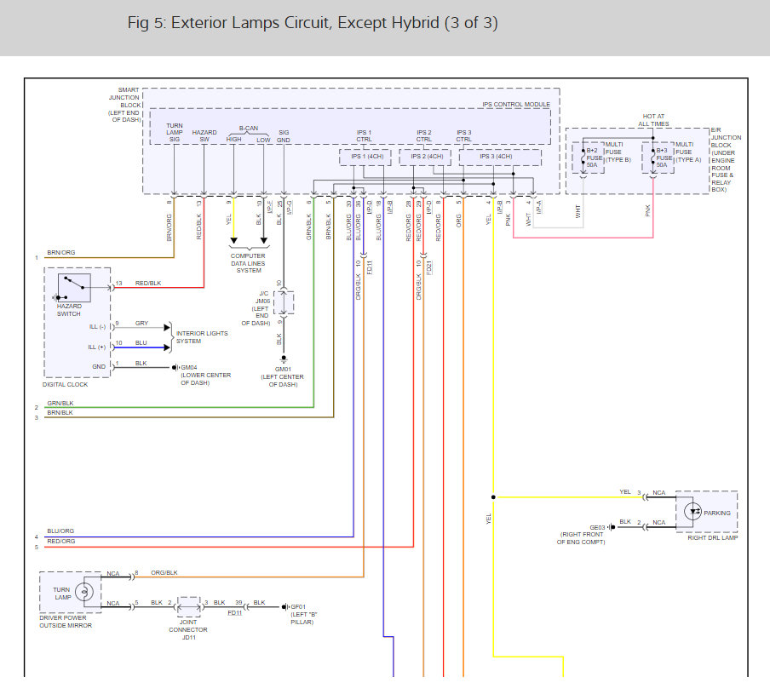
Task: Click the 'INTERIOR LIGHTS SYSTEM' label
Action: point(202,336)
